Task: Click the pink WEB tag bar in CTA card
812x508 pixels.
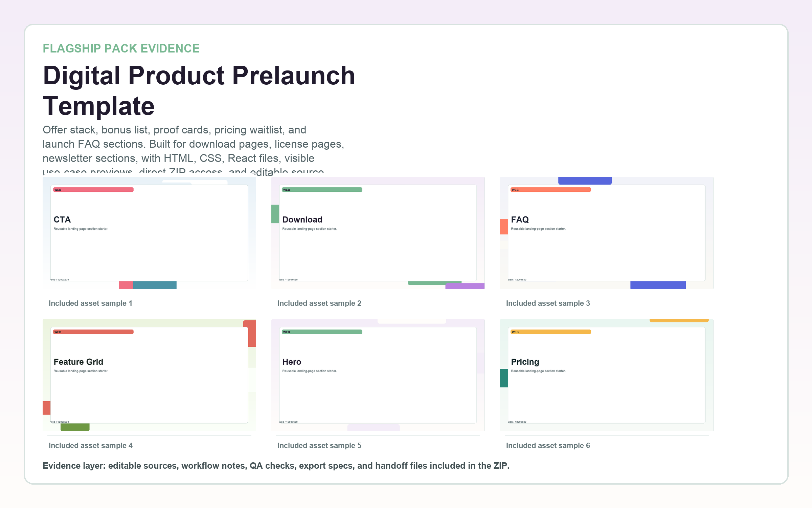Action: pos(93,190)
